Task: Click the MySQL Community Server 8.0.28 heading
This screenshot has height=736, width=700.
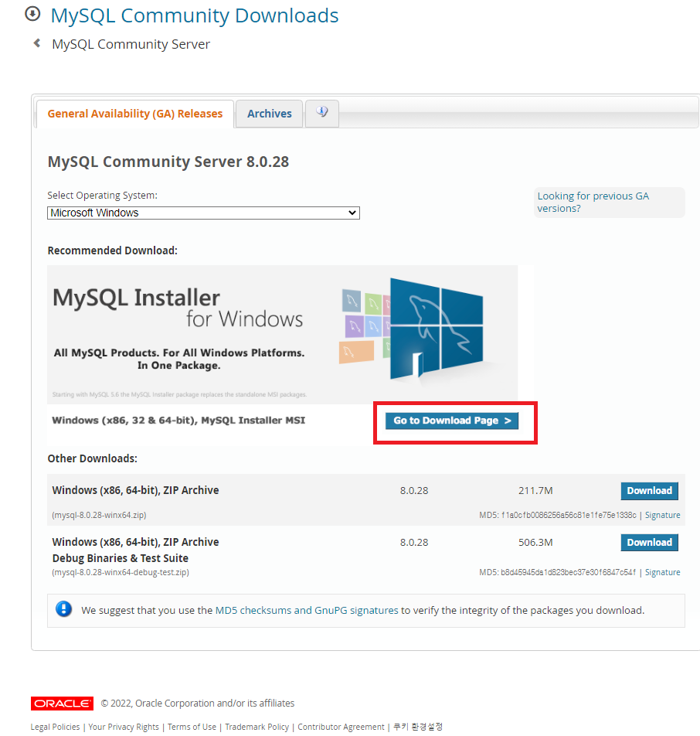Action: pyautogui.click(x=168, y=162)
